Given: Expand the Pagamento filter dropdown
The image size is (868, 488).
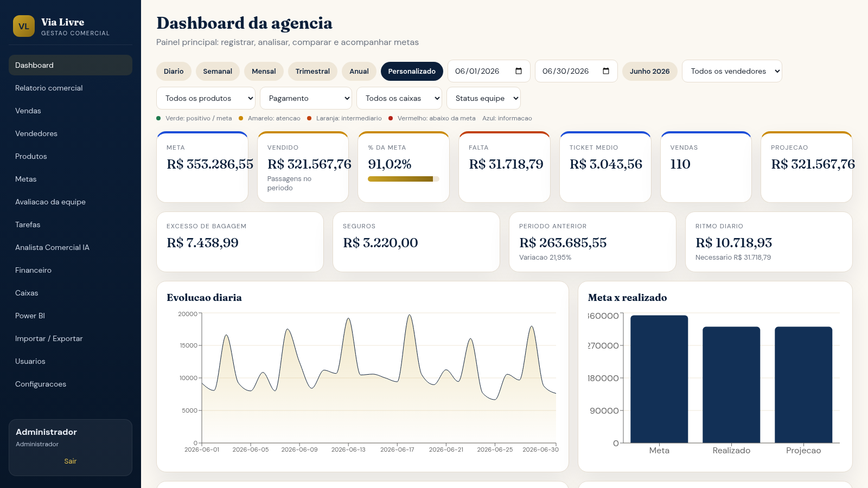Looking at the screenshot, I should 306,98.
